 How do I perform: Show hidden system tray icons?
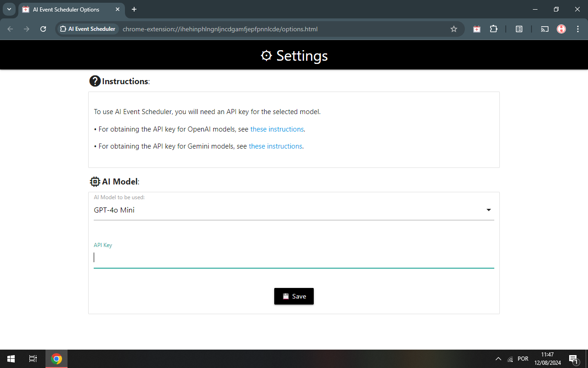pos(498,359)
